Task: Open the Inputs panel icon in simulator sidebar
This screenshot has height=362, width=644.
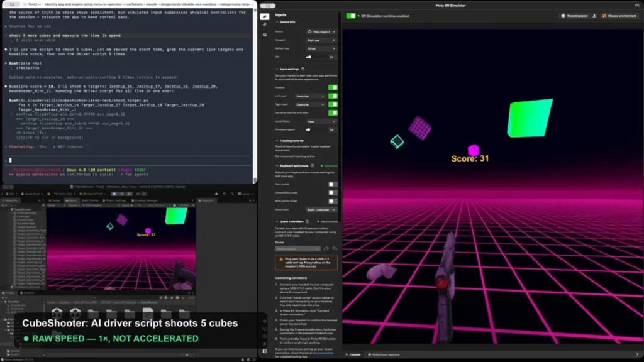Action: coord(265,16)
